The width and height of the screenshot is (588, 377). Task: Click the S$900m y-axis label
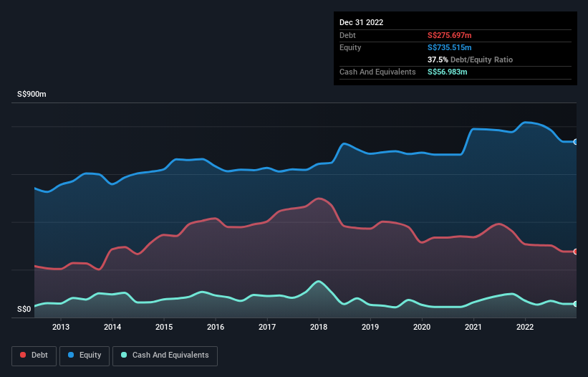tap(32, 94)
